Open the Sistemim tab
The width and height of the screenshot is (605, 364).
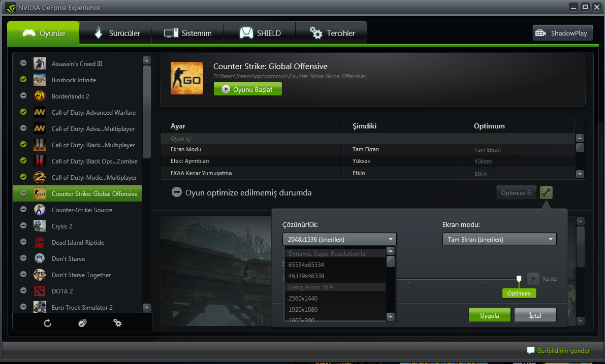187,33
